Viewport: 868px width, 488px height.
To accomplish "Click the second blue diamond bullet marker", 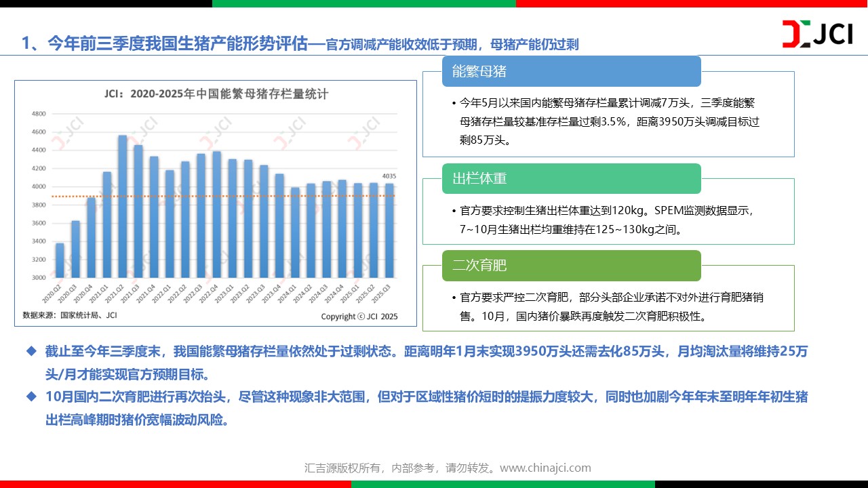I will pos(30,396).
